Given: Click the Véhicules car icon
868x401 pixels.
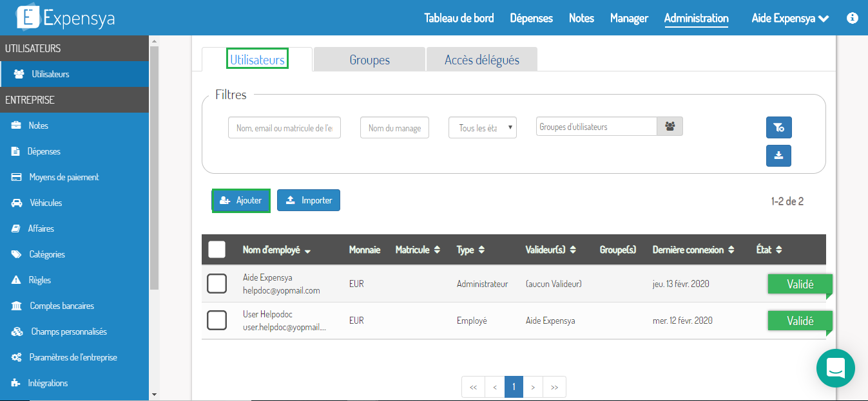Looking at the screenshot, I should pos(17,203).
